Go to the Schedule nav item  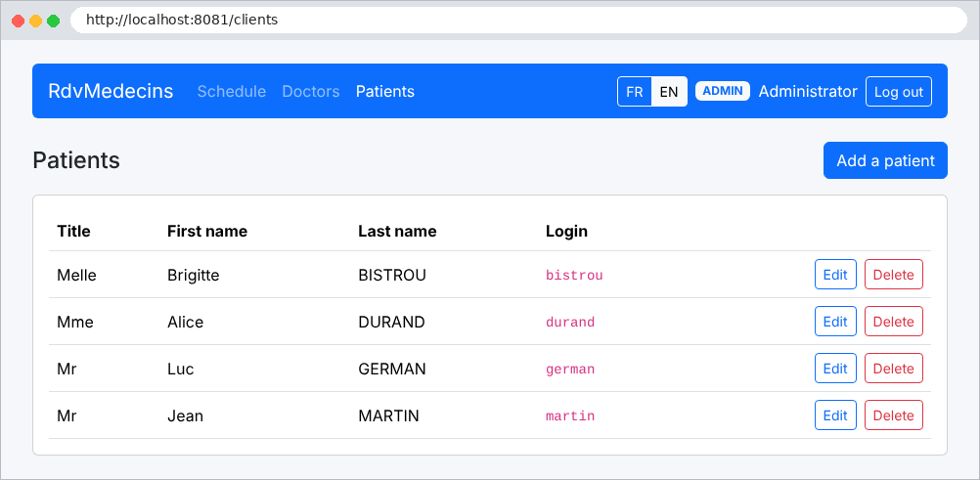click(x=231, y=91)
